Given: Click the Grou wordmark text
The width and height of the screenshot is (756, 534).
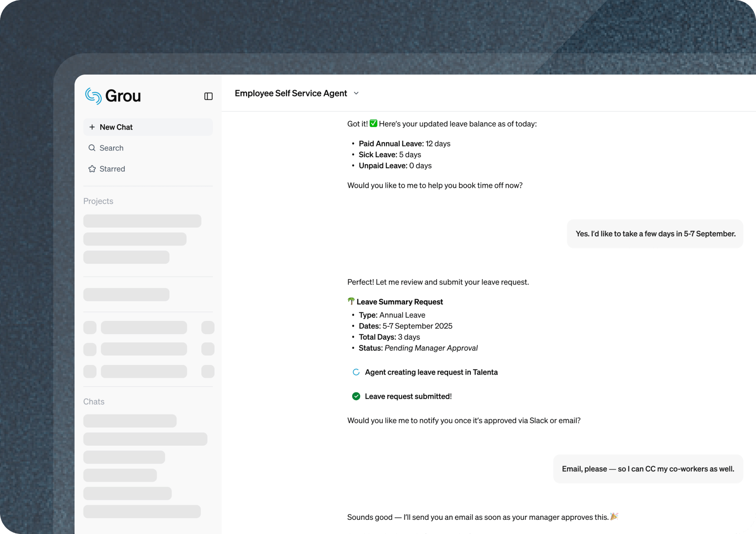Looking at the screenshot, I should (x=123, y=96).
